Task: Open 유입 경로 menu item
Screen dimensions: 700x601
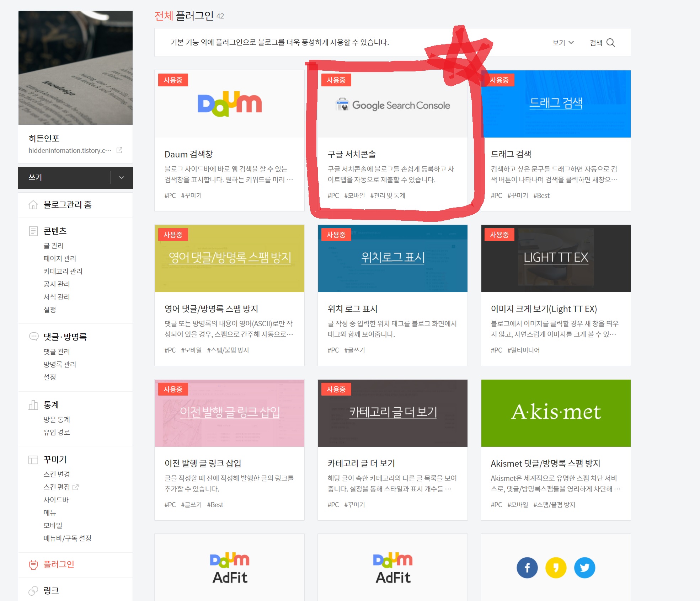Action: point(57,432)
